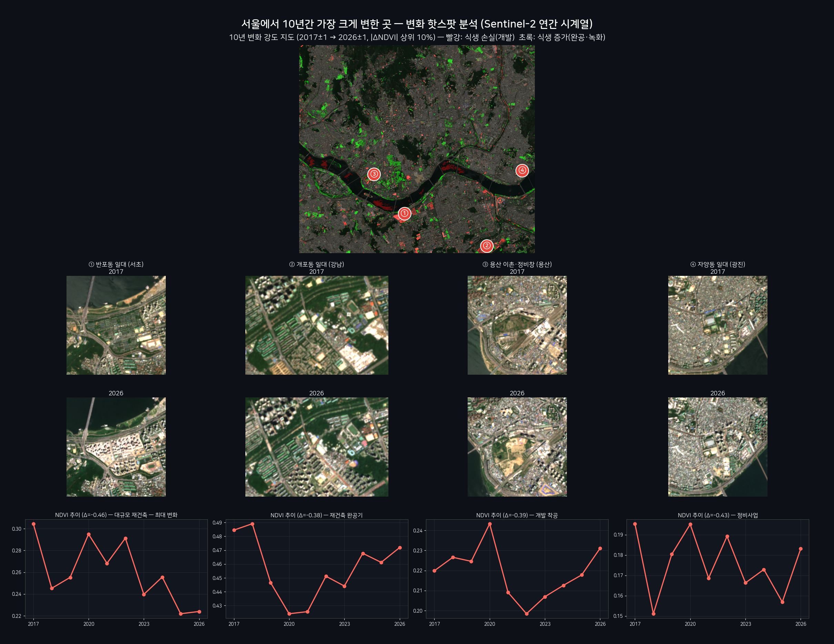Click hotspot marker ② on the change map

click(x=487, y=246)
